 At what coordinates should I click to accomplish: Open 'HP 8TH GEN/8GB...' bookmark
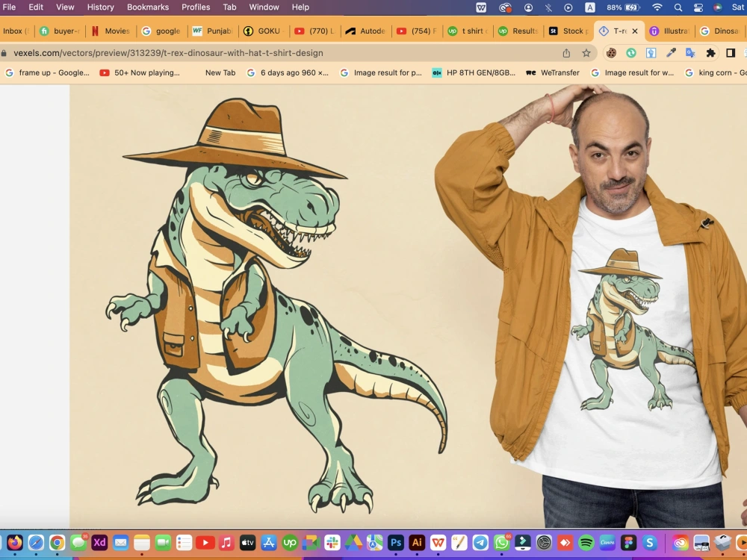point(474,72)
